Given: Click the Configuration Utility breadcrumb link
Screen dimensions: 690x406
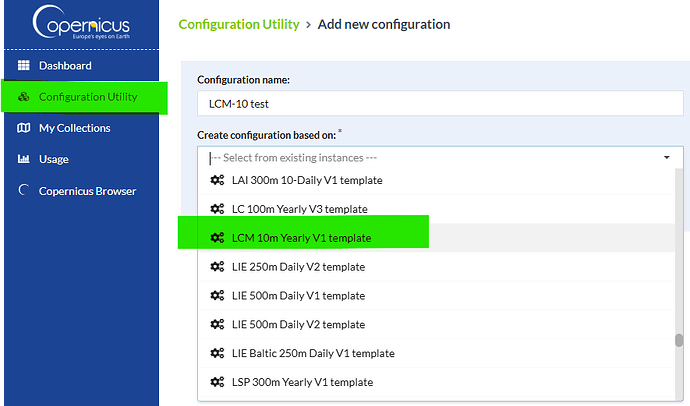Looking at the screenshot, I should pos(238,24).
